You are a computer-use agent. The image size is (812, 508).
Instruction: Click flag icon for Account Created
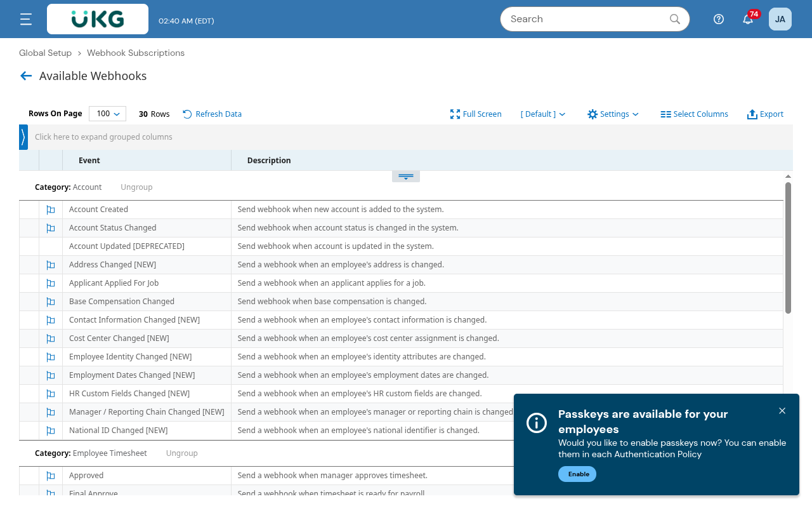tap(51, 210)
